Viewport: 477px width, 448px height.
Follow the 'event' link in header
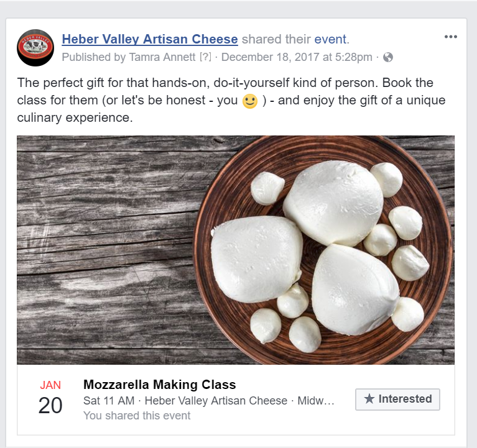pyautogui.click(x=330, y=39)
